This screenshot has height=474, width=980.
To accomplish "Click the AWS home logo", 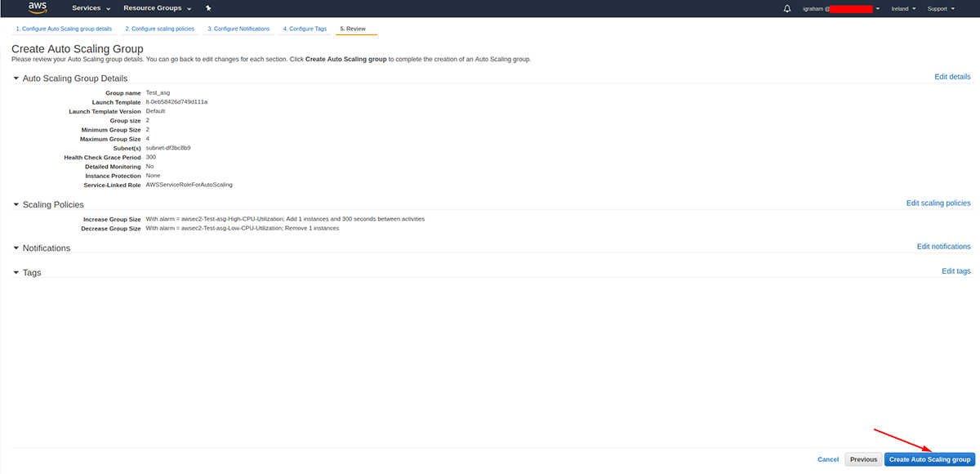I will [x=36, y=8].
